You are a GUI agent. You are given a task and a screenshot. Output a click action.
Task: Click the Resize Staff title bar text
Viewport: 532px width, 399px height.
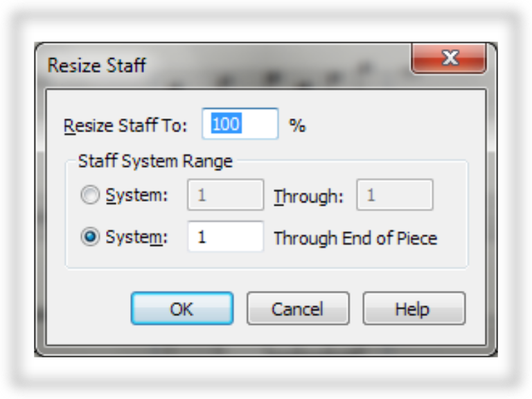coord(96,66)
